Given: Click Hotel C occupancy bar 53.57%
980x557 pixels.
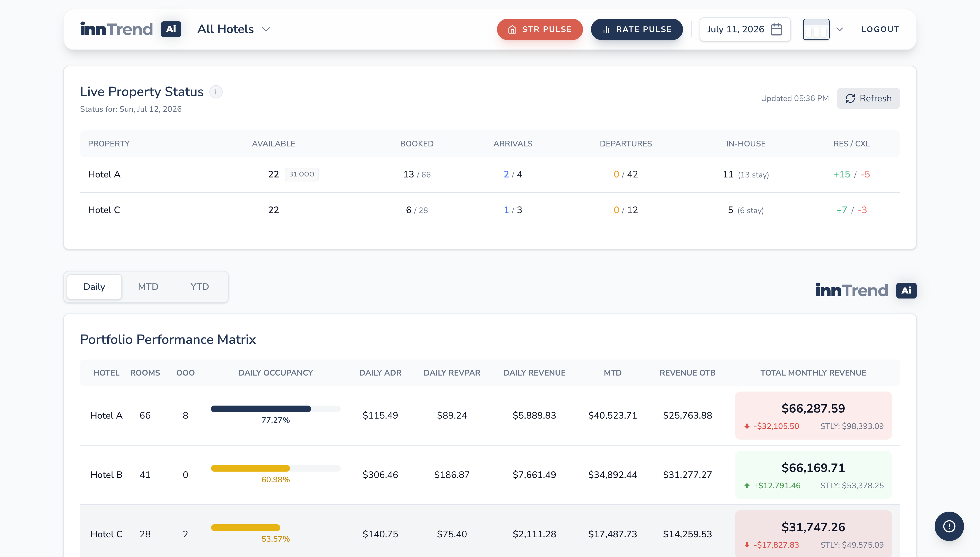Looking at the screenshot, I should coord(275,528).
